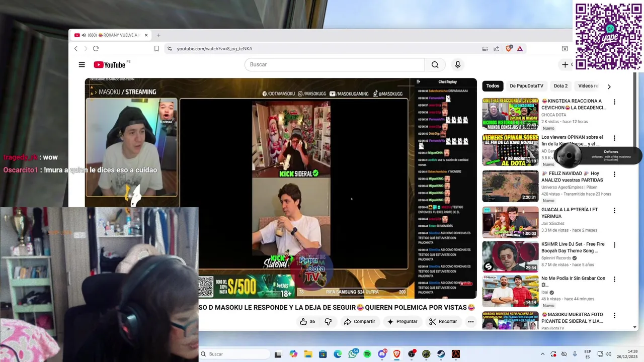
Task: Open File Explorer from the taskbar
Action: pyautogui.click(x=308, y=354)
